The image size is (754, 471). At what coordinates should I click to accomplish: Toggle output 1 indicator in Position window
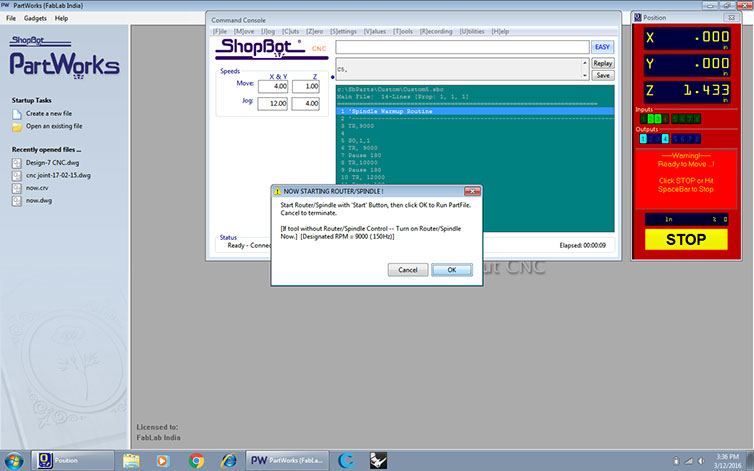pyautogui.click(x=643, y=139)
